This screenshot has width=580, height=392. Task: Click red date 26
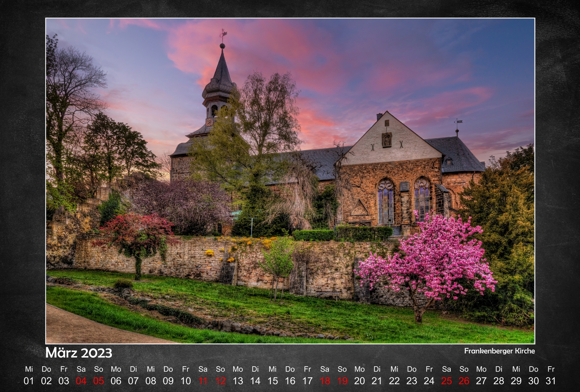pyautogui.click(x=464, y=381)
